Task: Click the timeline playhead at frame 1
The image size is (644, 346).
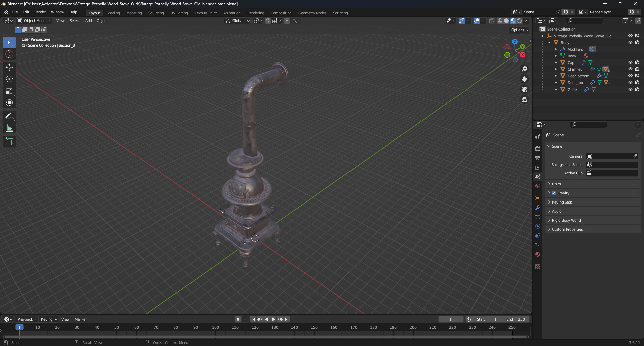Action: pyautogui.click(x=19, y=327)
